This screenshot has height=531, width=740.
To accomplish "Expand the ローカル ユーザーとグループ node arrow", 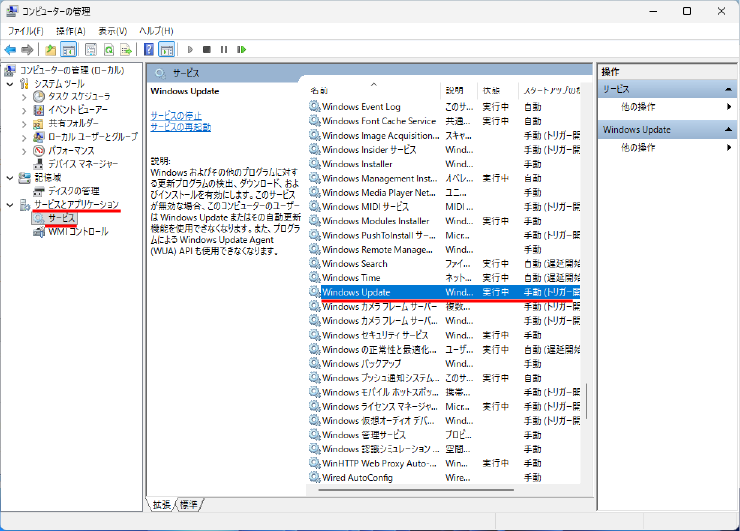I will tap(24, 137).
